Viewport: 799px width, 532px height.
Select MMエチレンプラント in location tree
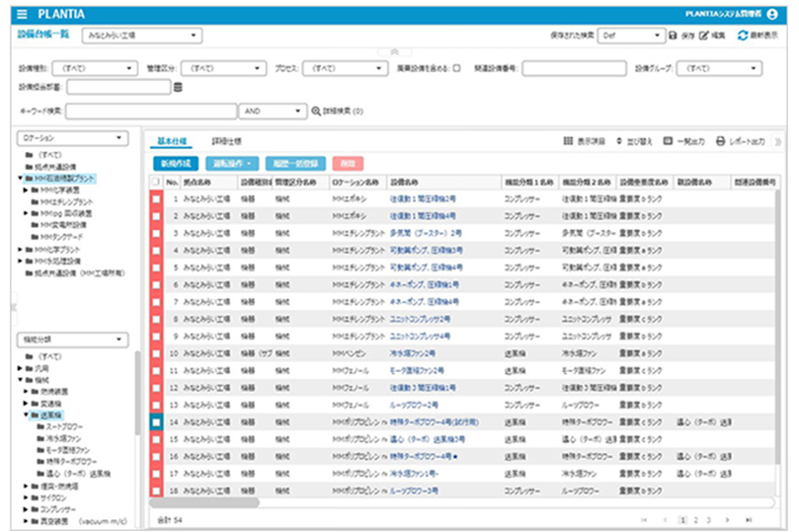(x=66, y=201)
